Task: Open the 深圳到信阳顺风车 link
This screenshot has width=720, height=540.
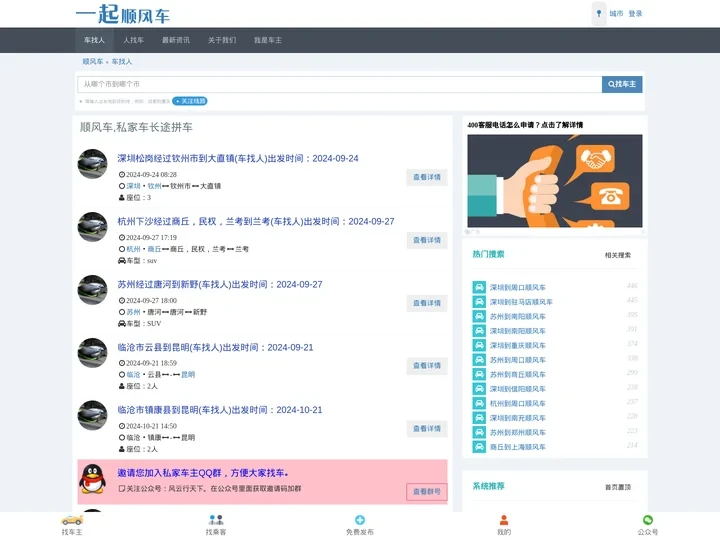Action: point(518,389)
